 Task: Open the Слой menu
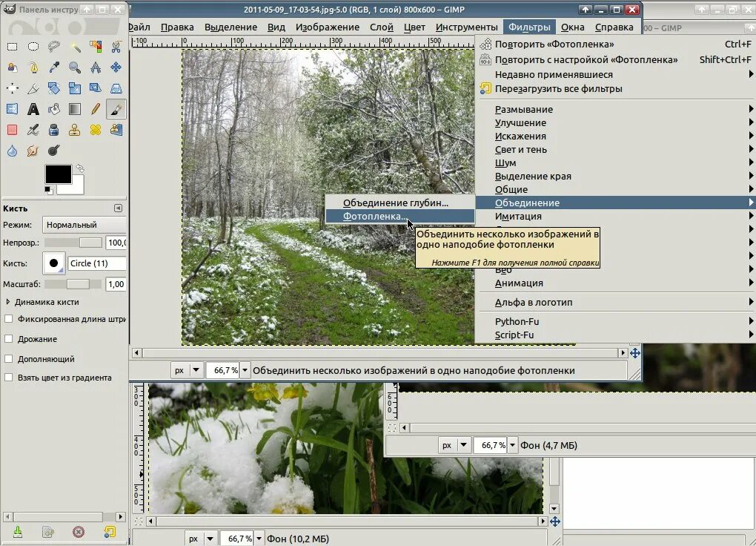pos(382,27)
